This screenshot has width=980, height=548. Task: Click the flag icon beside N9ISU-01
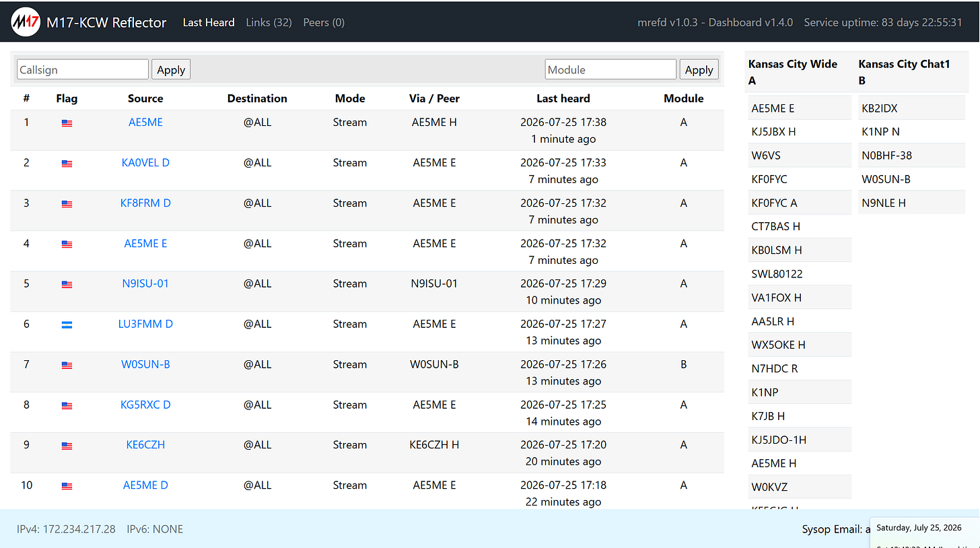[67, 285]
